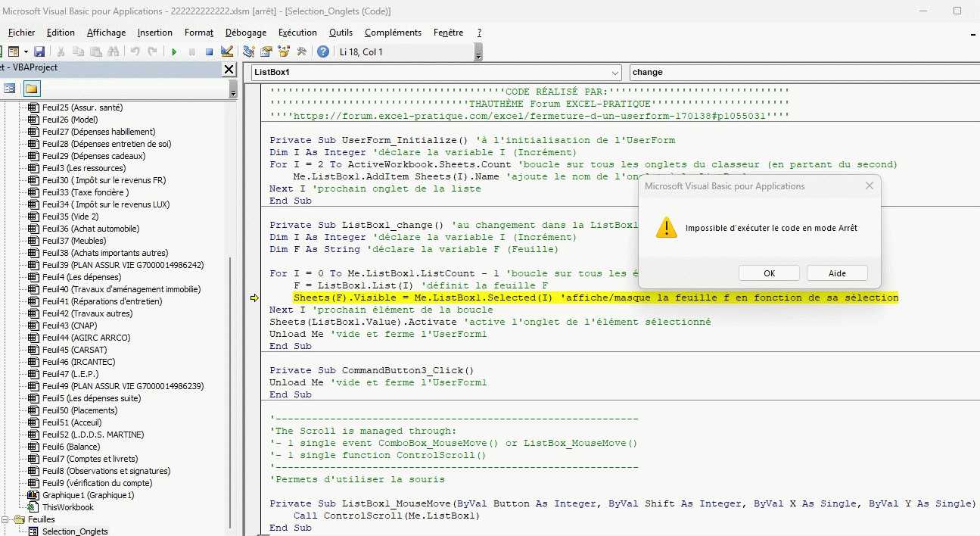Close the VBAProject explorer pane
980x536 pixels.
point(229,69)
